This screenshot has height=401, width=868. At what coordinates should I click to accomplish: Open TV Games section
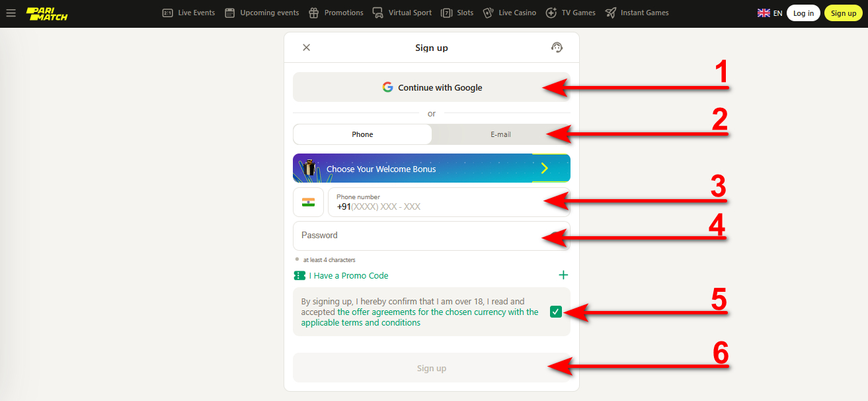coord(571,13)
